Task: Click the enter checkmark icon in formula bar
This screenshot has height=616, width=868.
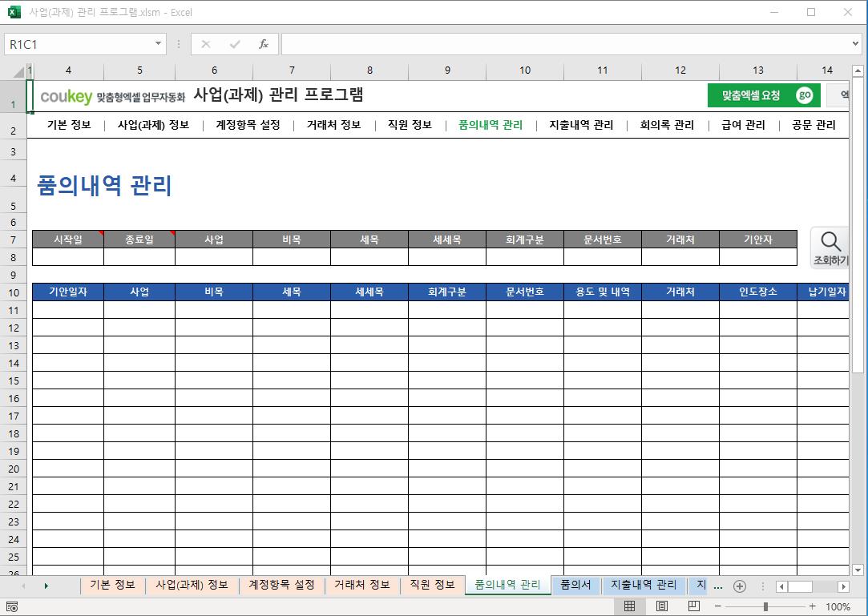Action: tap(235, 44)
